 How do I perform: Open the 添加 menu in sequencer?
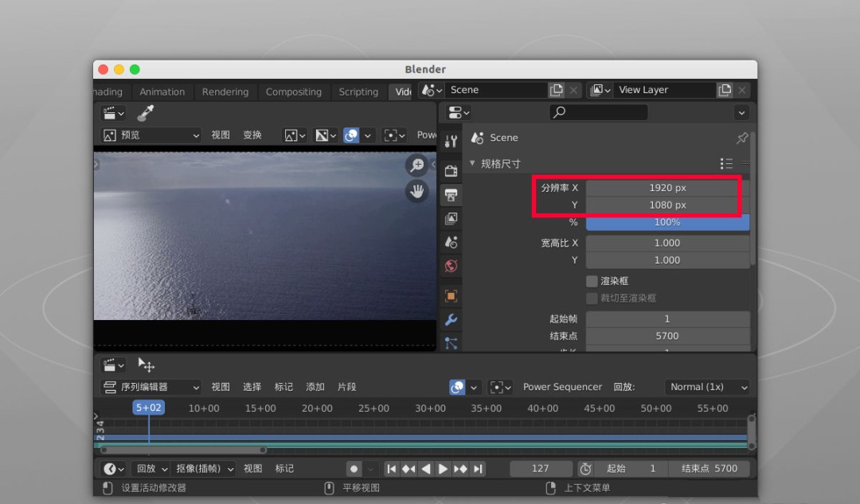pyautogui.click(x=315, y=387)
